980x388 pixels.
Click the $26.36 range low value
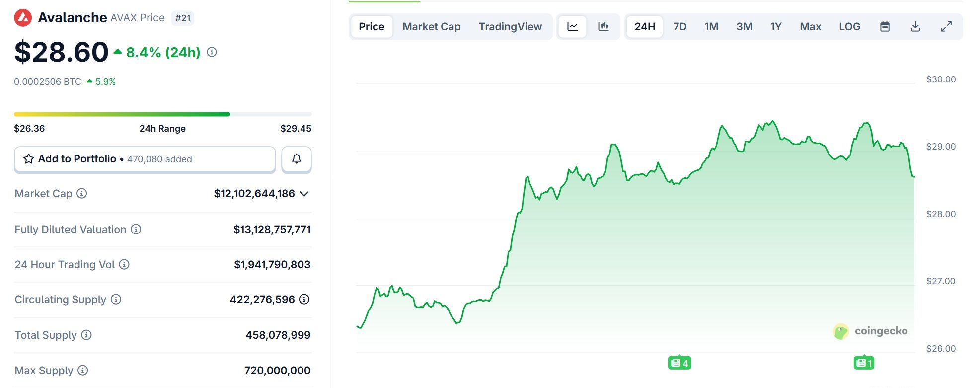29,129
